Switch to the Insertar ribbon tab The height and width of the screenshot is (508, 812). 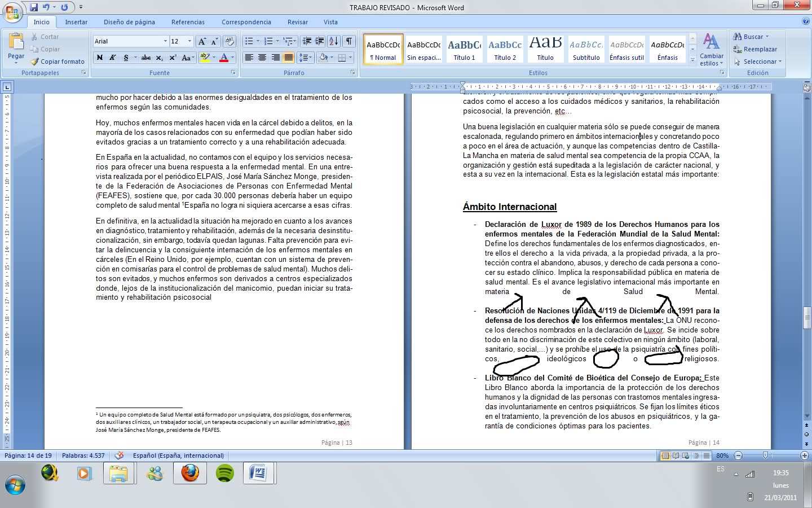[76, 22]
